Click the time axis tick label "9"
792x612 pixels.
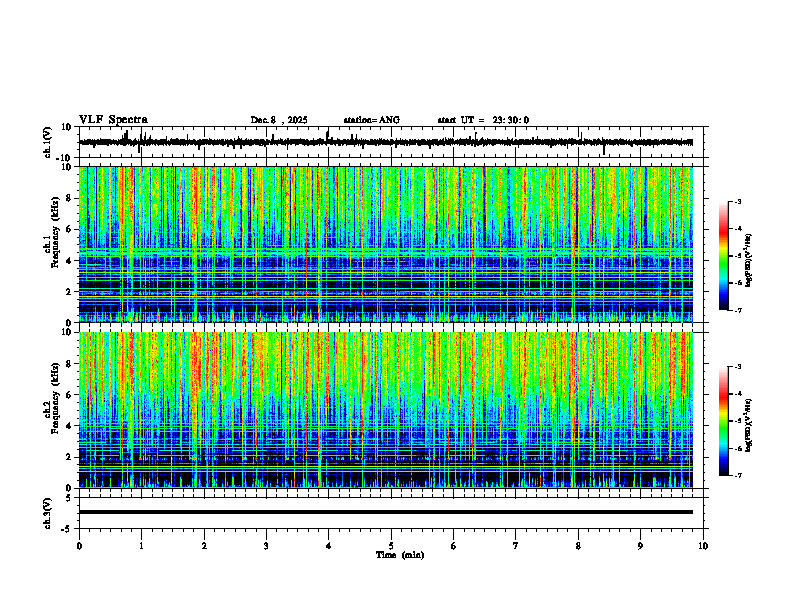640,546
